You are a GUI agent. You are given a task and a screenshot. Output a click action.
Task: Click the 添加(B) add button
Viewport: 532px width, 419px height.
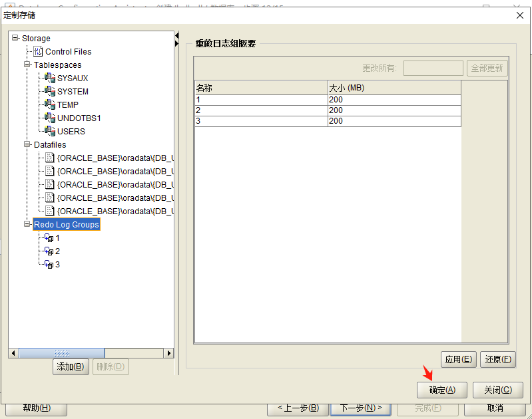click(x=71, y=367)
